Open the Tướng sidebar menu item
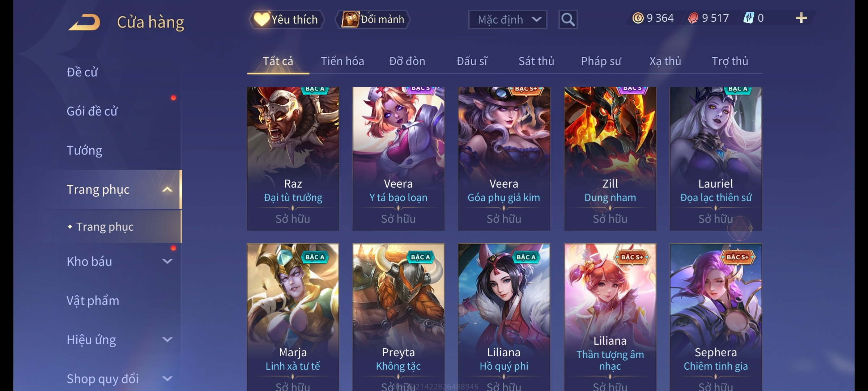Viewport: 868px width, 391px height. (84, 150)
